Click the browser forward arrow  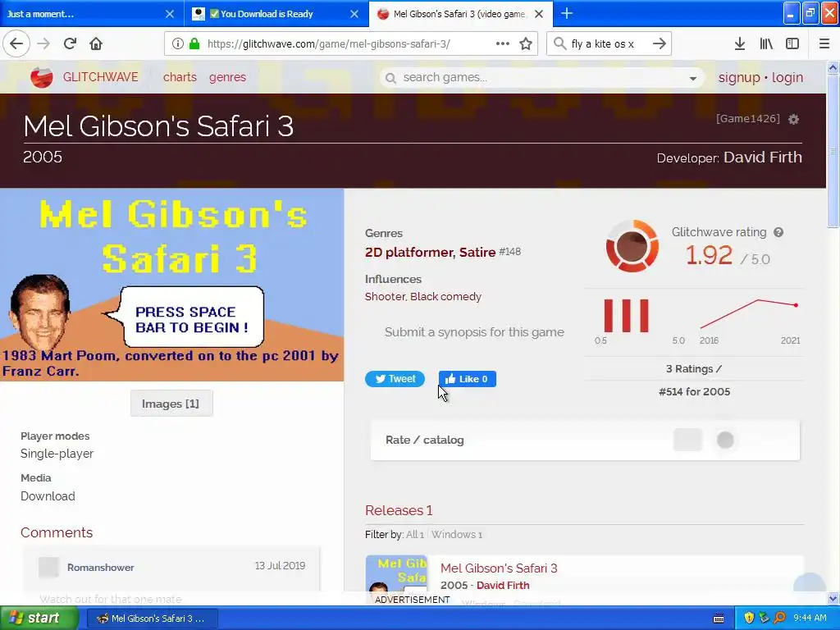(x=43, y=43)
